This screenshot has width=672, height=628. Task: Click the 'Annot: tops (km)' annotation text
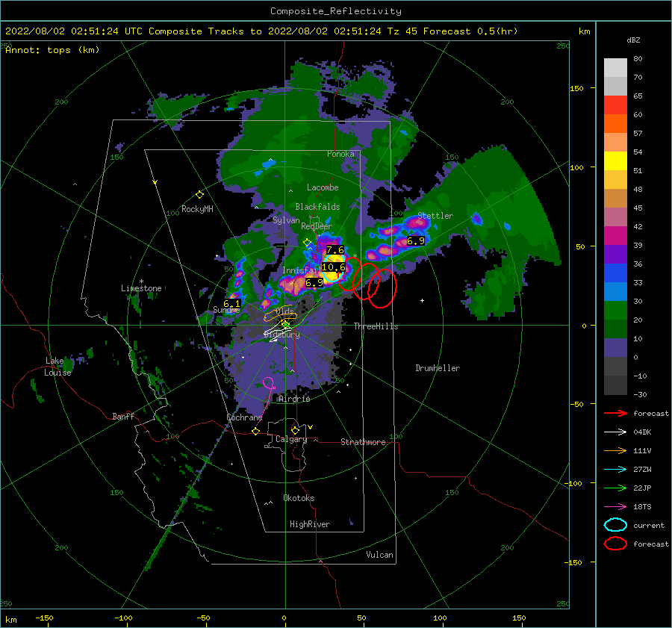coord(52,50)
